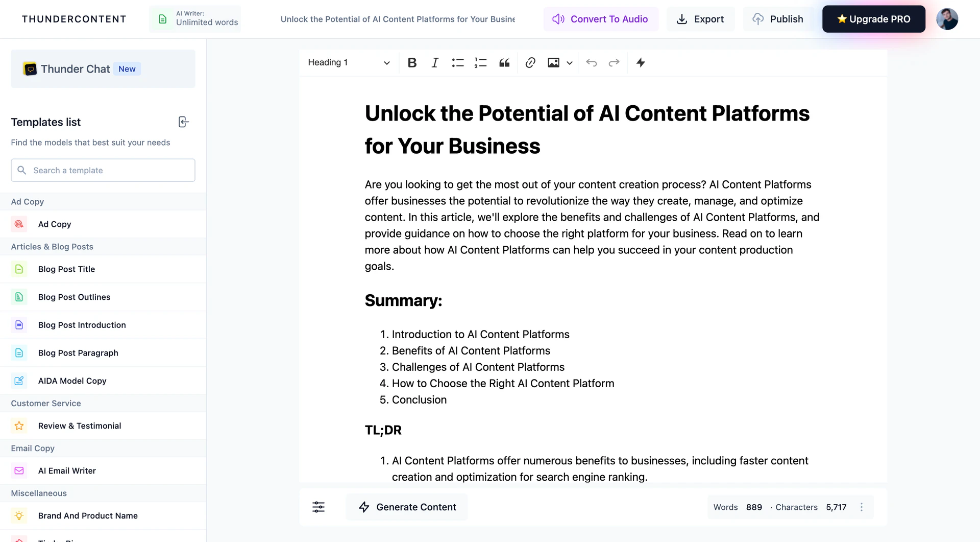The height and width of the screenshot is (542, 980).
Task: Open the Heading 1 style dropdown
Action: (x=349, y=62)
